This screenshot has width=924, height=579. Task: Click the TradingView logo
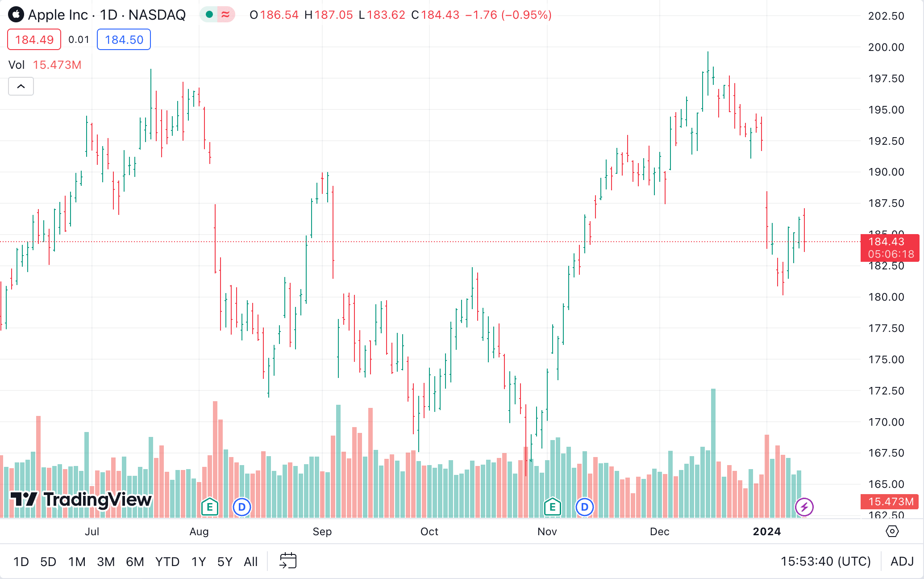(x=81, y=499)
